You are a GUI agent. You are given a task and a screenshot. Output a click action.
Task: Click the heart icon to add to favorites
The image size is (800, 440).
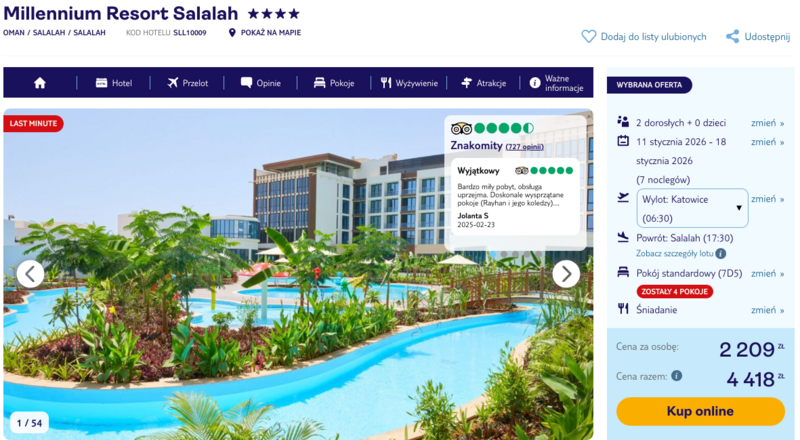[588, 36]
